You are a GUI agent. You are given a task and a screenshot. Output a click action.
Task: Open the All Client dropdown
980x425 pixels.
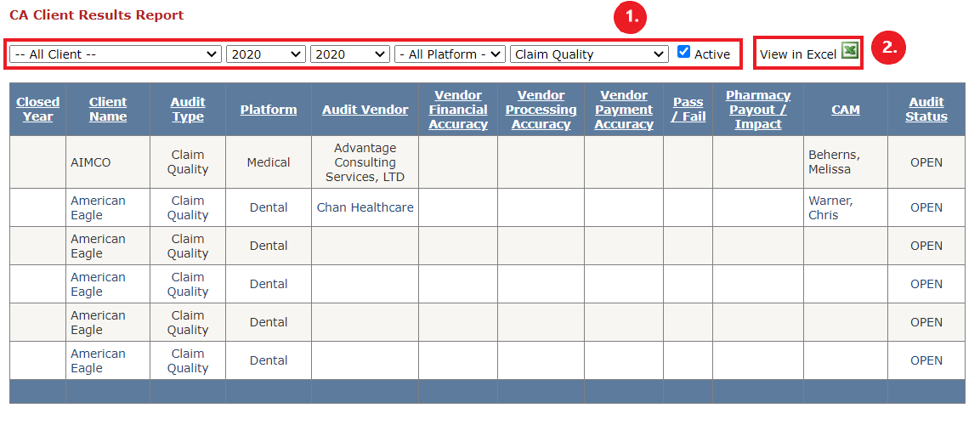pyautogui.click(x=116, y=54)
